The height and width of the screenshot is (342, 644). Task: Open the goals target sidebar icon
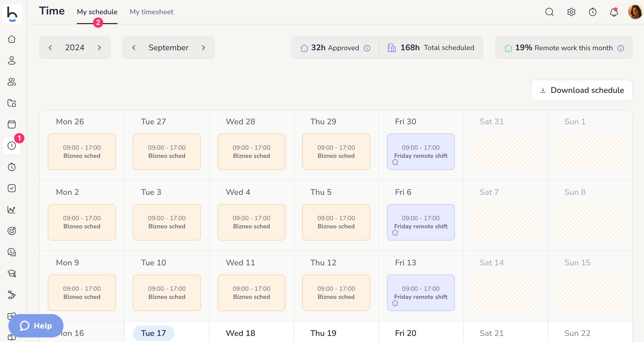(x=12, y=231)
